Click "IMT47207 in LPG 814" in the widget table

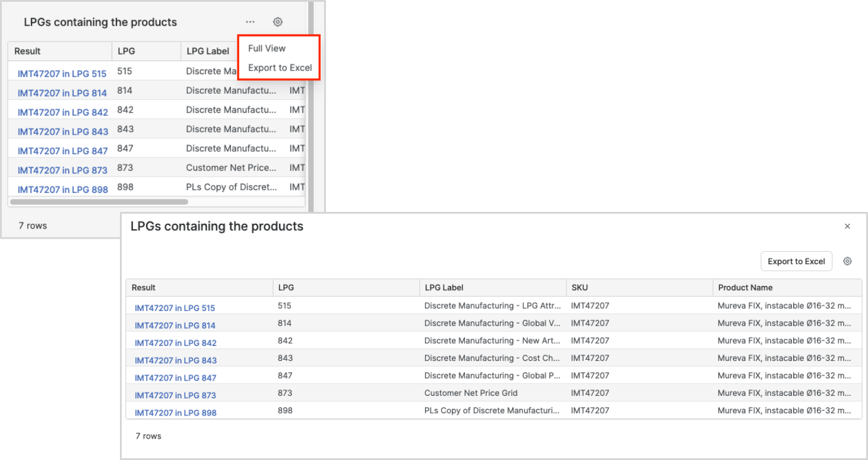tap(61, 93)
